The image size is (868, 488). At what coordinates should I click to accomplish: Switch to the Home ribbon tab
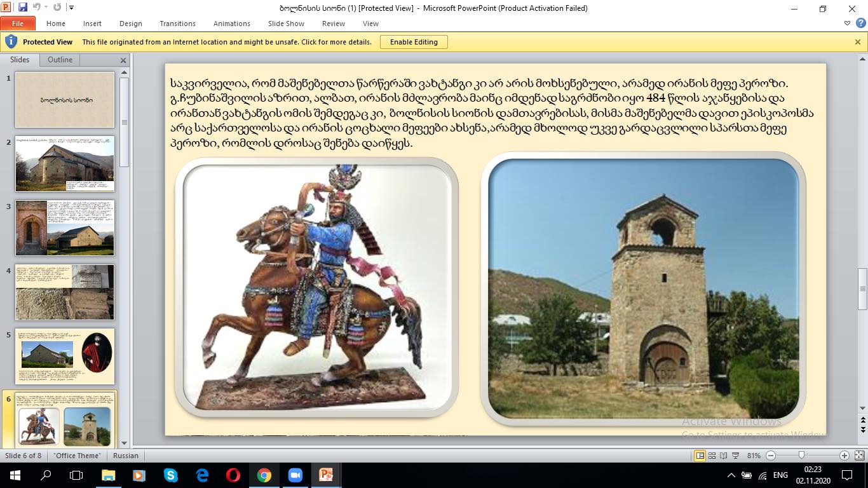click(56, 24)
